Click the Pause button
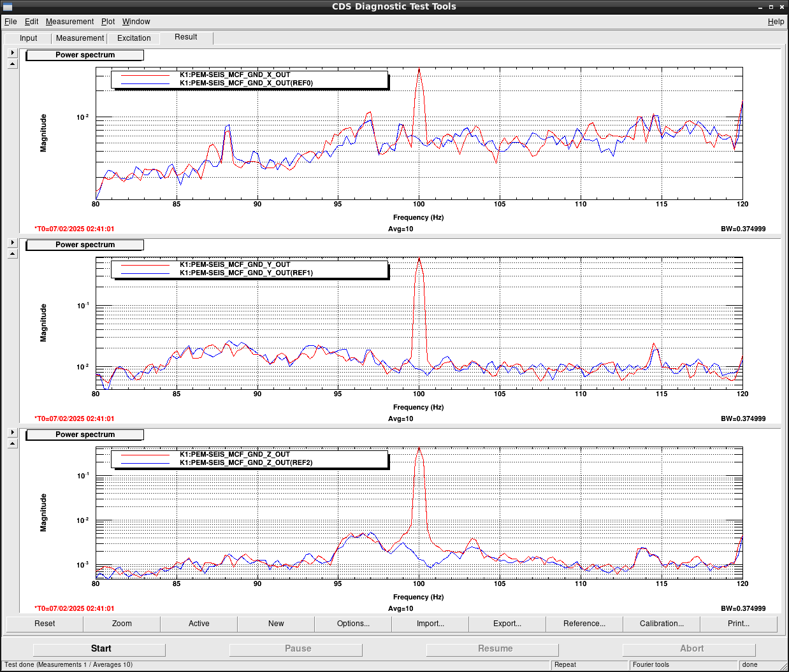The width and height of the screenshot is (789, 672). click(x=296, y=649)
